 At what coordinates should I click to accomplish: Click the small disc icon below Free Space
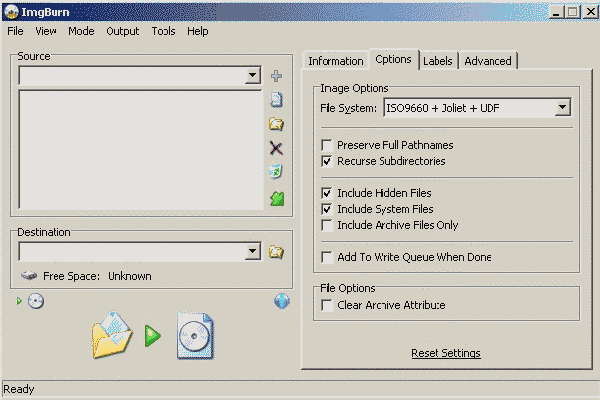tap(36, 302)
